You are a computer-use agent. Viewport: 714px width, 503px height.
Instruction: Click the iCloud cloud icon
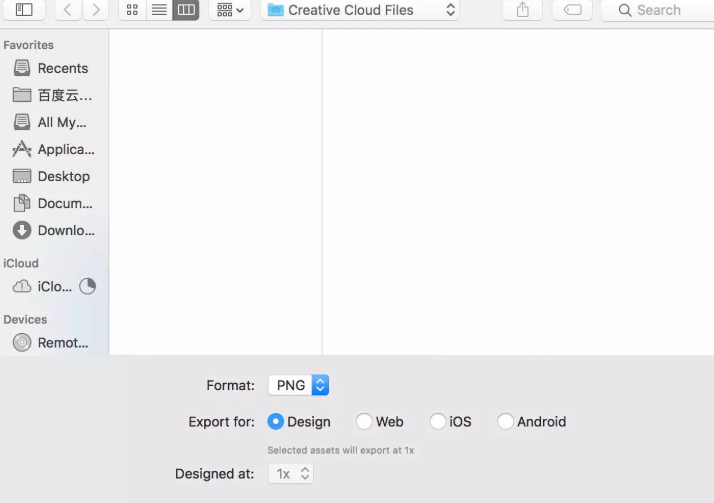click(x=22, y=286)
